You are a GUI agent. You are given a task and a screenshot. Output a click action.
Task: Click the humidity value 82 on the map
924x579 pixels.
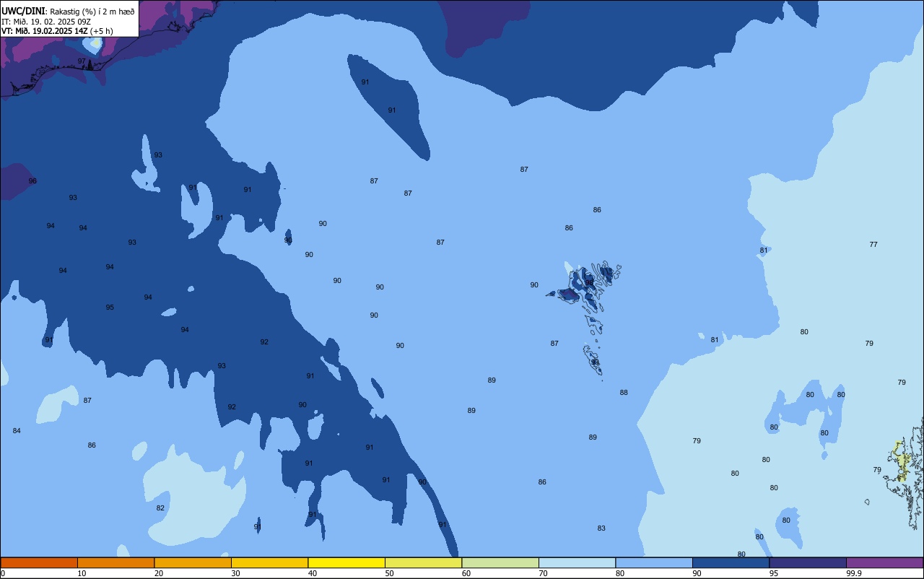click(160, 508)
